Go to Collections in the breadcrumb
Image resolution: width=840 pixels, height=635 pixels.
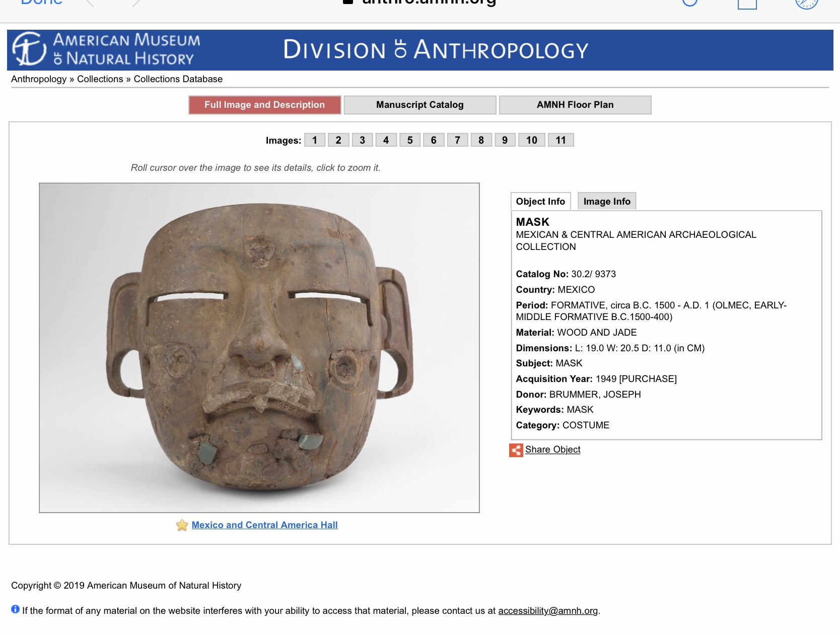tap(100, 79)
